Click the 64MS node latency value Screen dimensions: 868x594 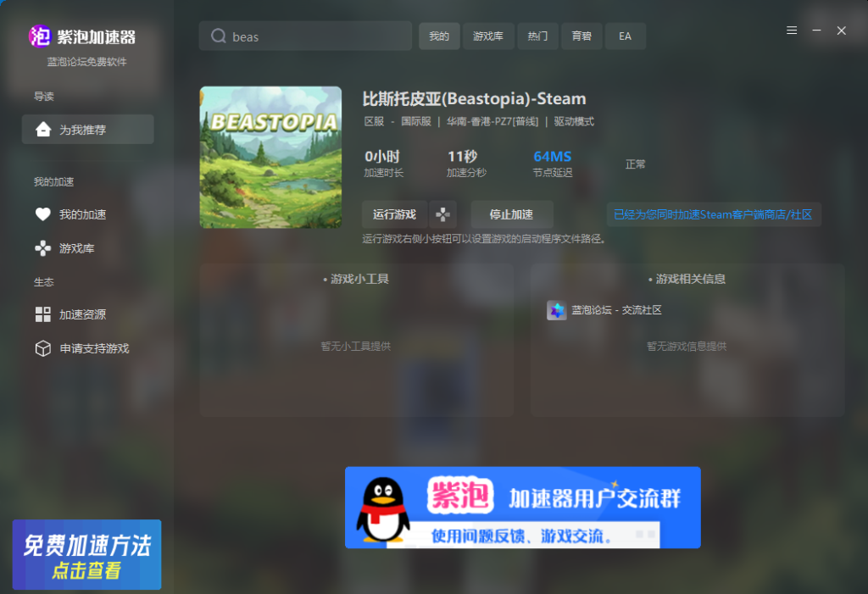tap(553, 157)
